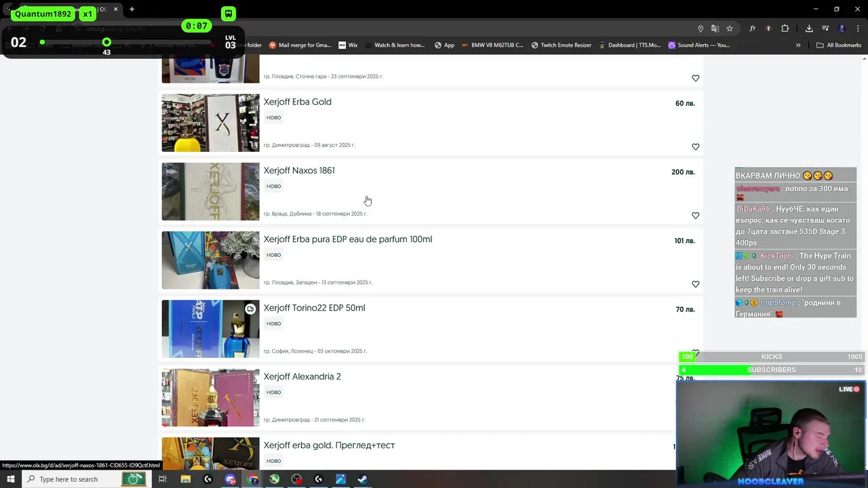Open Task View on the taskbar

coord(162,479)
